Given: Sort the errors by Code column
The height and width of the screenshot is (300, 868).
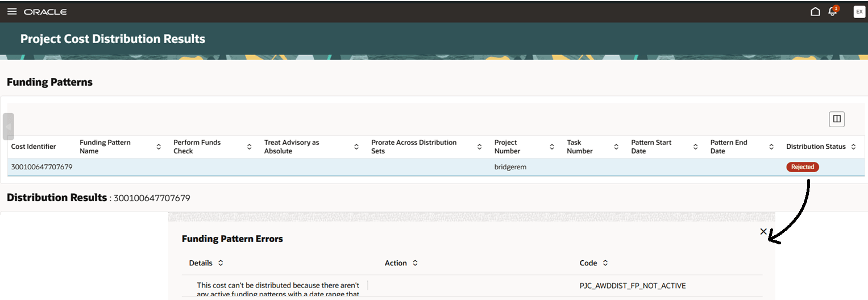Looking at the screenshot, I should [x=605, y=263].
